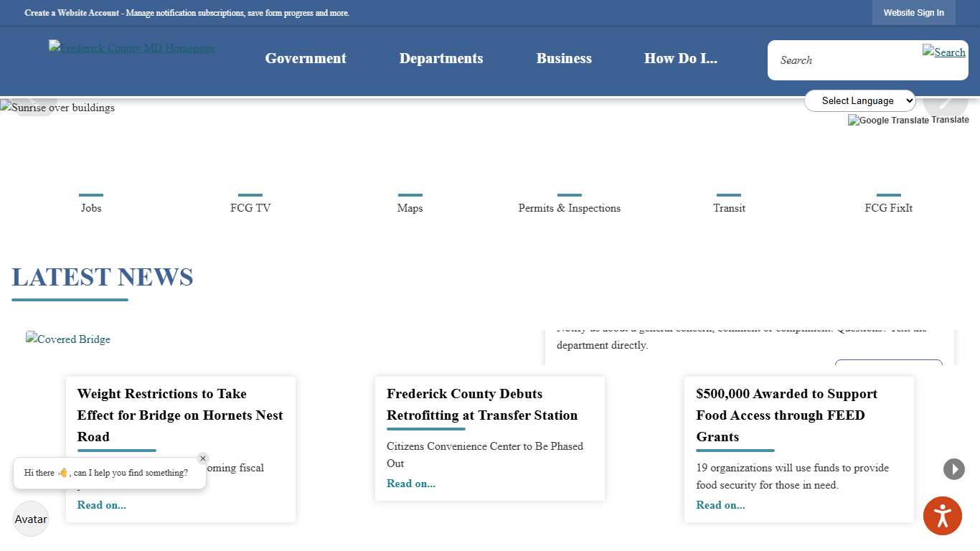Open the Business menu
This screenshot has height=551, width=980.
[564, 58]
